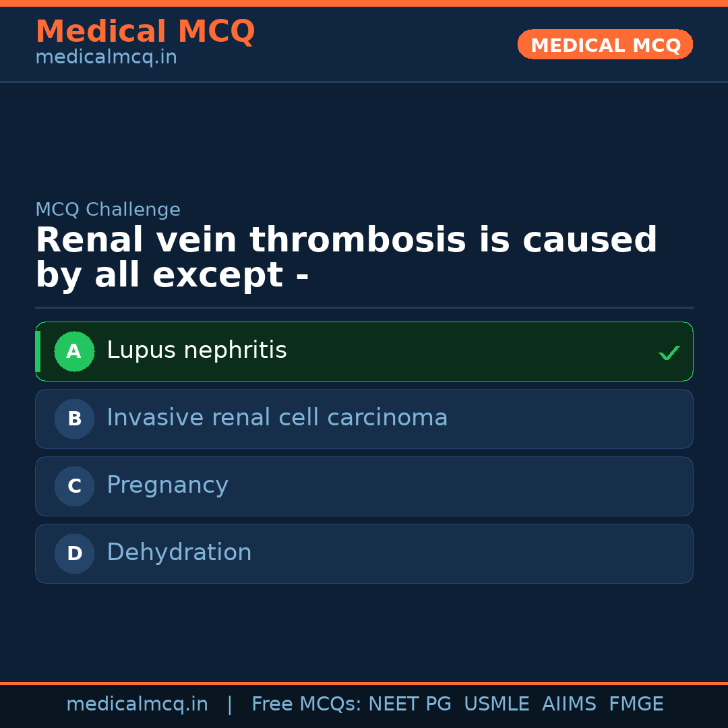Open the Medical MCQ header title
Viewport: 728px width, 728px height.
(145, 32)
